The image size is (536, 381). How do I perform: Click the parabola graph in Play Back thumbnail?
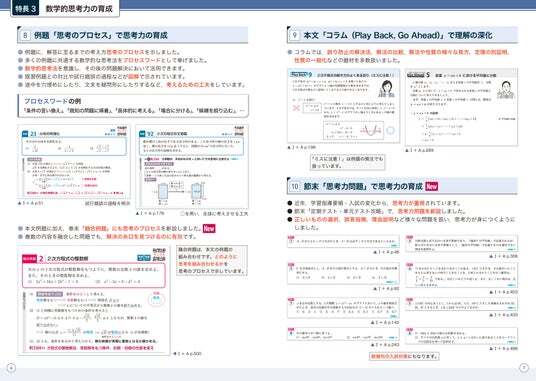coord(370,131)
